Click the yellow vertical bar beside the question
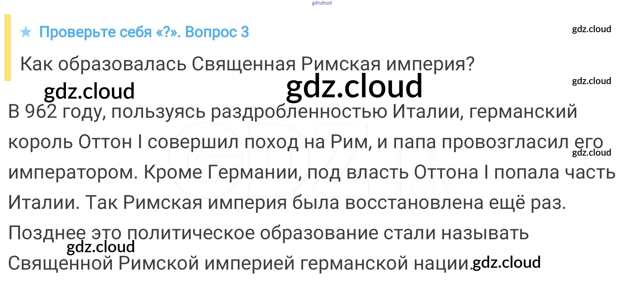The image size is (644, 301). click(x=8, y=47)
